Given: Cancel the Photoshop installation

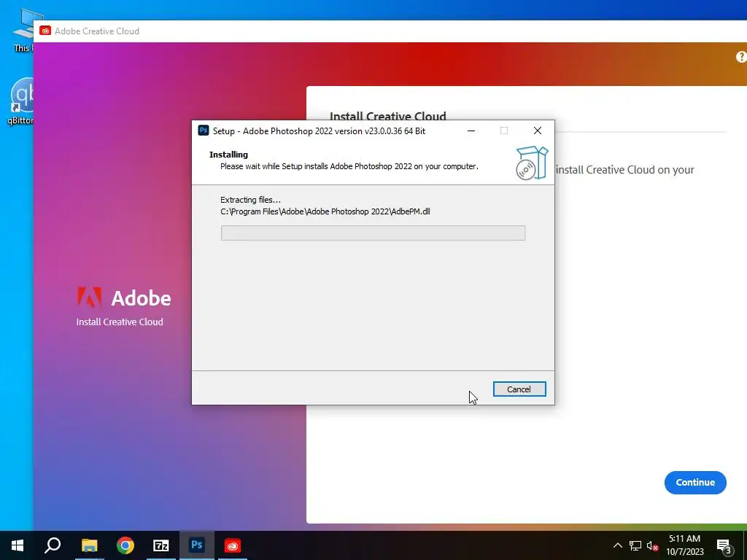Looking at the screenshot, I should coord(519,389).
